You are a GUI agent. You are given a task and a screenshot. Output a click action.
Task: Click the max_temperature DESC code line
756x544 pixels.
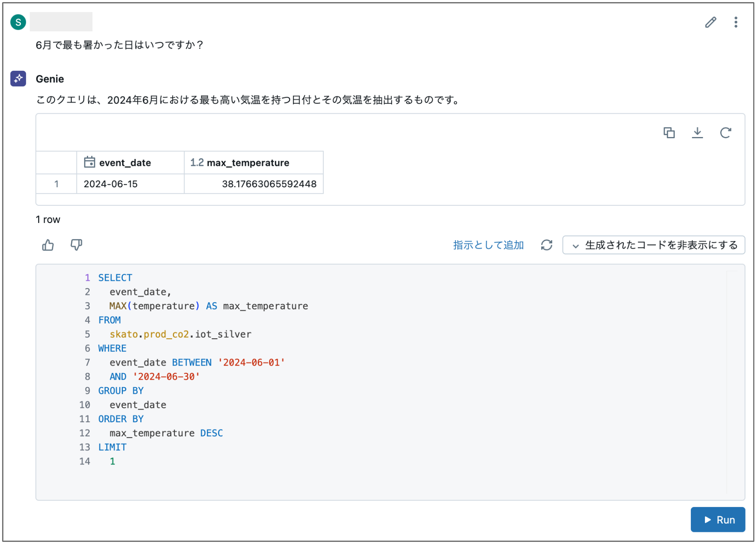coord(166,433)
